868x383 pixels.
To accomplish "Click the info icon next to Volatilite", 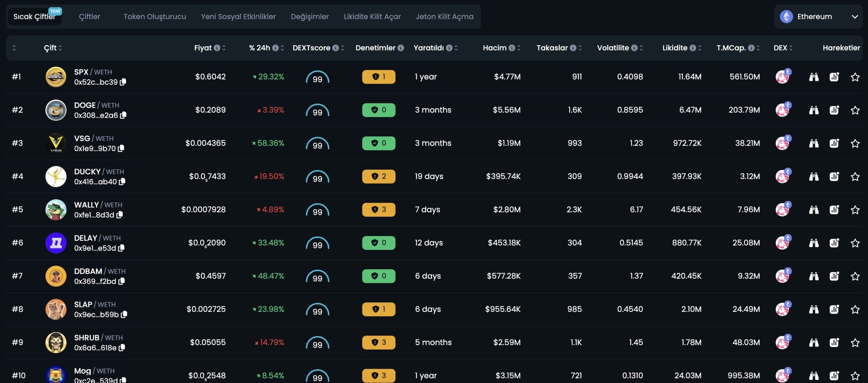I will tap(634, 48).
